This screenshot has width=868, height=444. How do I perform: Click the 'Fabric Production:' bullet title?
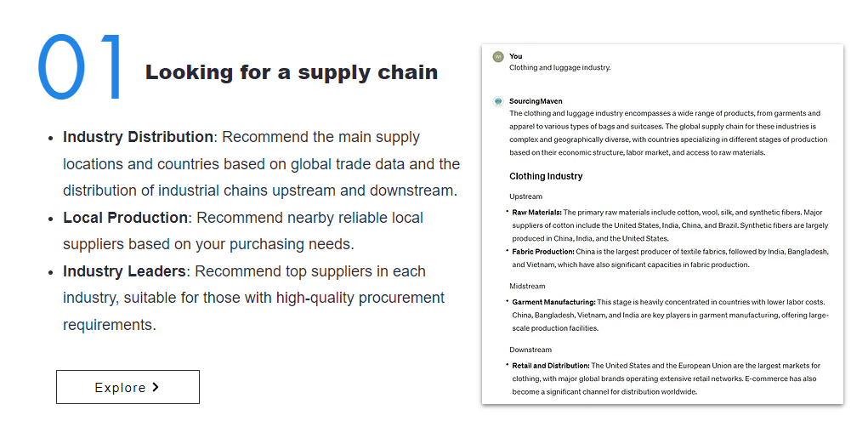[542, 252]
